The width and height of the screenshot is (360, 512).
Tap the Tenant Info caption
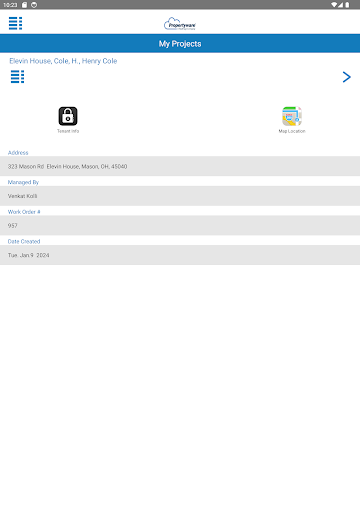click(x=68, y=131)
